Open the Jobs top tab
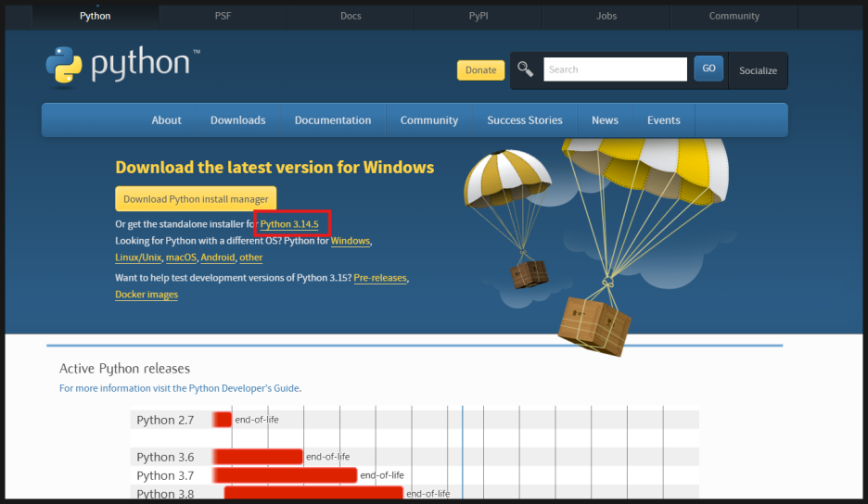This screenshot has height=504, width=868. (x=606, y=16)
